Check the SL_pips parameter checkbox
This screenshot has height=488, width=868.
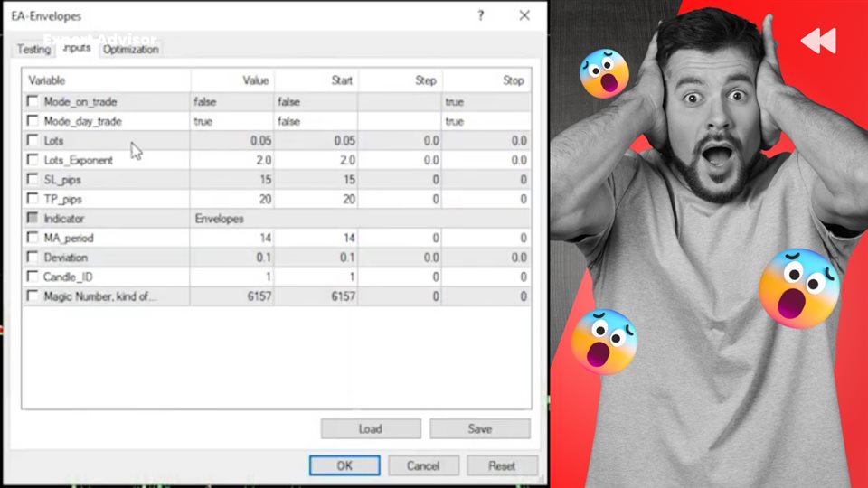pyautogui.click(x=33, y=180)
